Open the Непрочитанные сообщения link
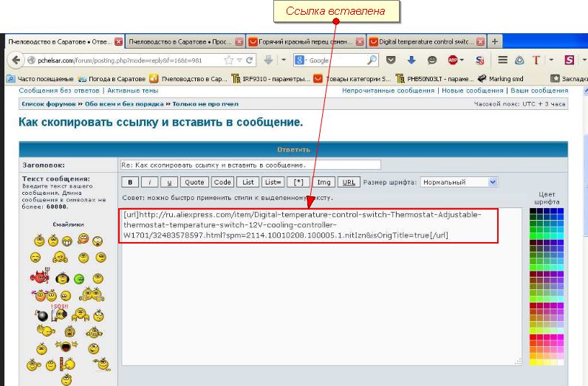Image resolution: width=588 pixels, height=386 pixels. 388,91
